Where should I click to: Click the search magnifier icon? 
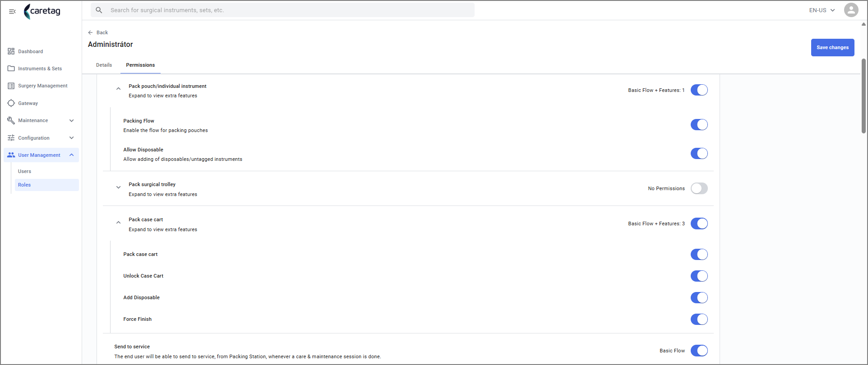(x=99, y=10)
